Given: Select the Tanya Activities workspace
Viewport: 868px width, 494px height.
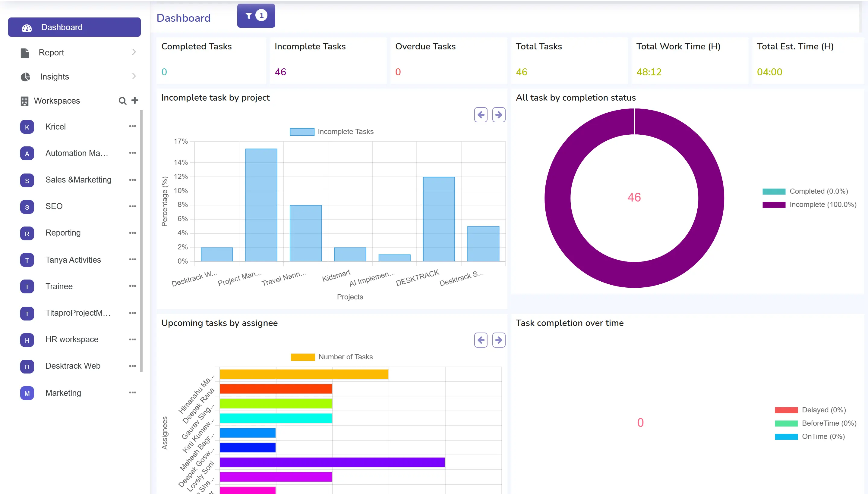Looking at the screenshot, I should pyautogui.click(x=73, y=260).
